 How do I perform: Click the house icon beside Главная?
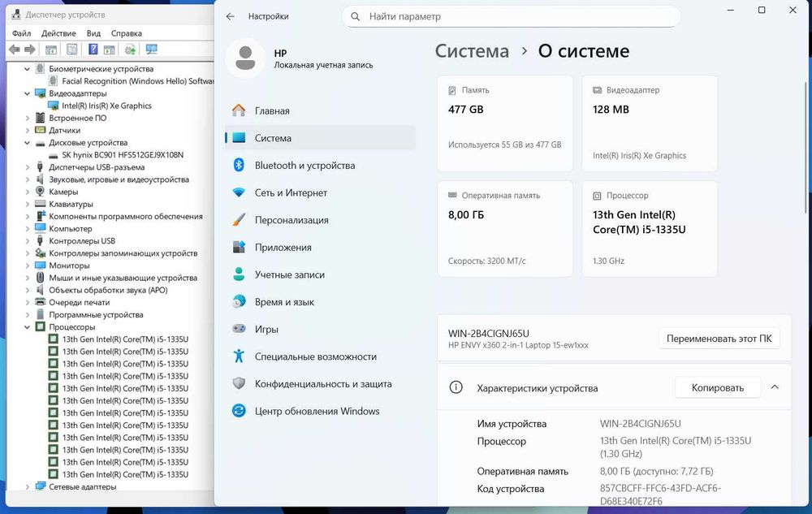coord(238,110)
